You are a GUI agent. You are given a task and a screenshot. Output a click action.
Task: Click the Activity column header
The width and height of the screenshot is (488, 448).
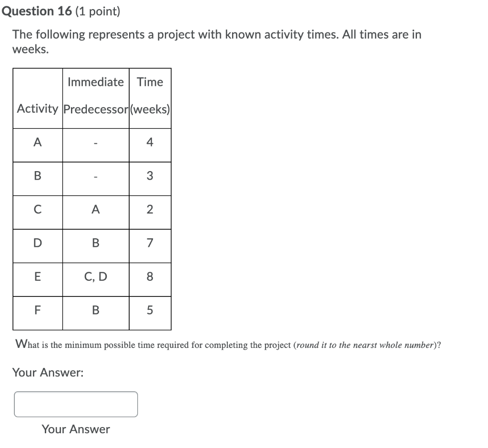pos(38,109)
